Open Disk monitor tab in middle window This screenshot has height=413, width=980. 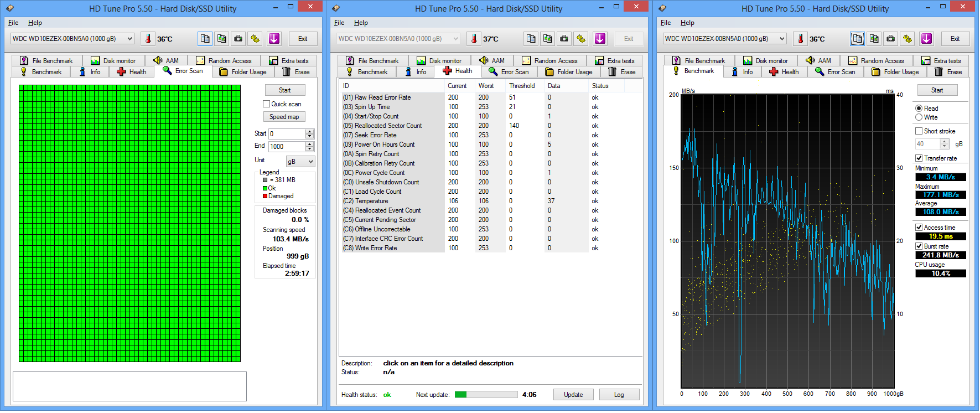coord(440,61)
